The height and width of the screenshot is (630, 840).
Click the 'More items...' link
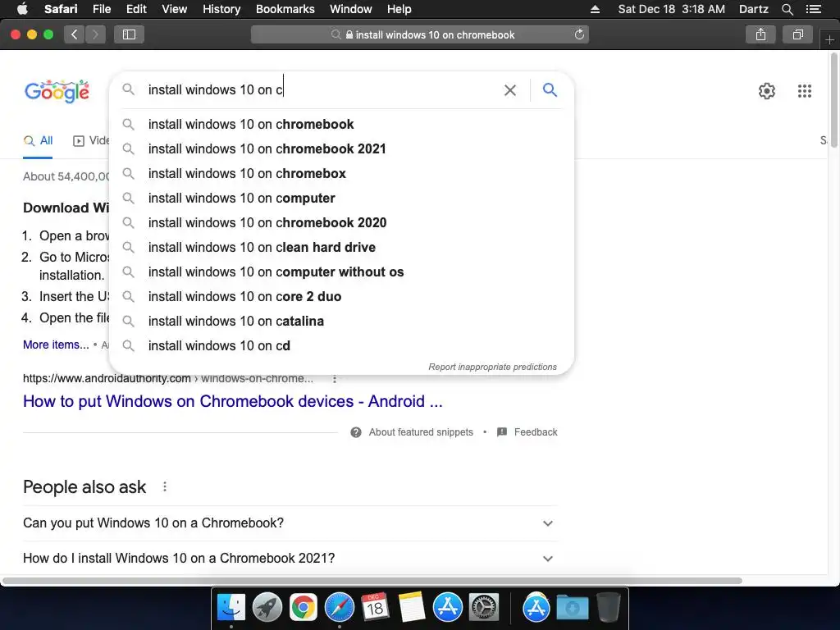(56, 345)
